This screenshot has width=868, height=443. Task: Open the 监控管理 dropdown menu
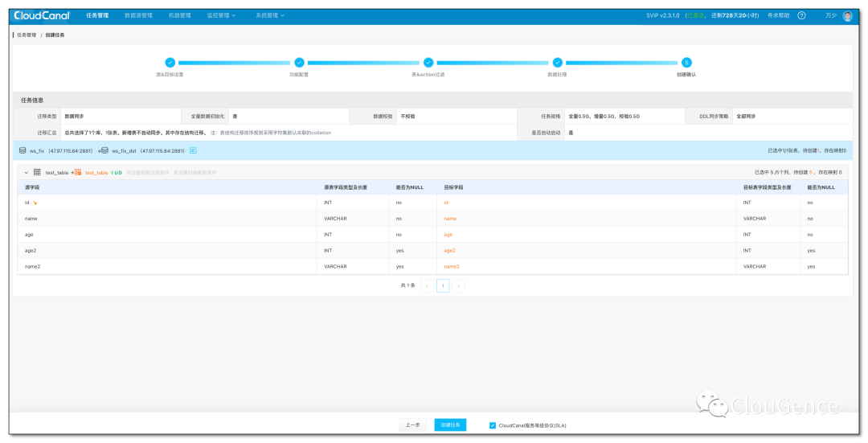point(221,15)
